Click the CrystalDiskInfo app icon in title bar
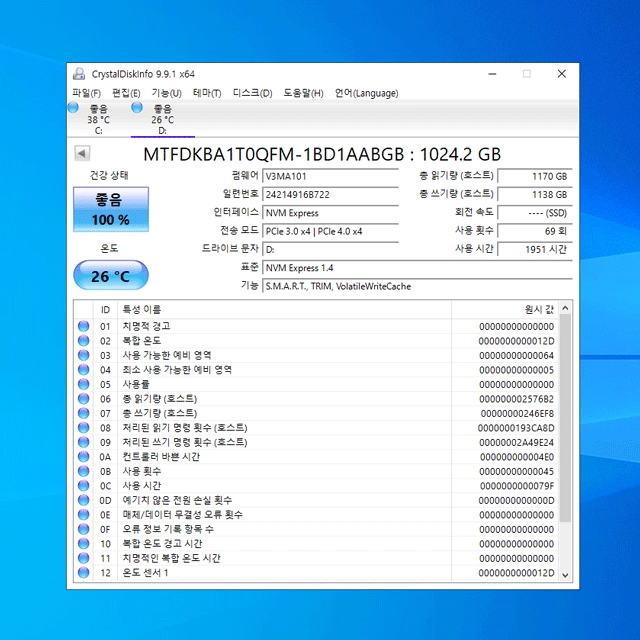This screenshot has height=640, width=640. tap(79, 74)
